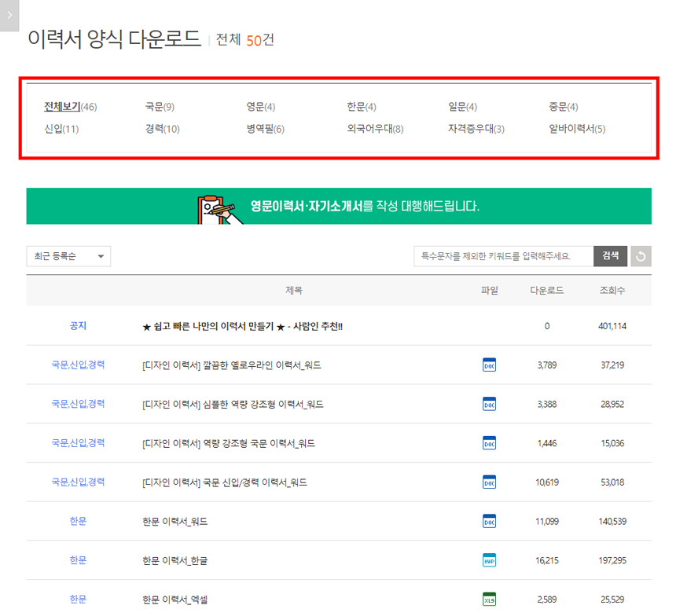Click view count 25,529
The image size is (676, 616).
click(x=612, y=599)
